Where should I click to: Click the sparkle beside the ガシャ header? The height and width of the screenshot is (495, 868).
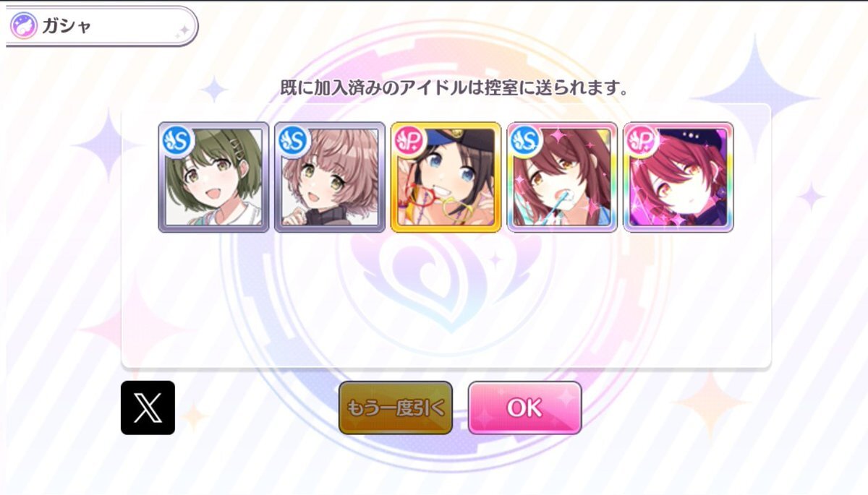[x=184, y=30]
